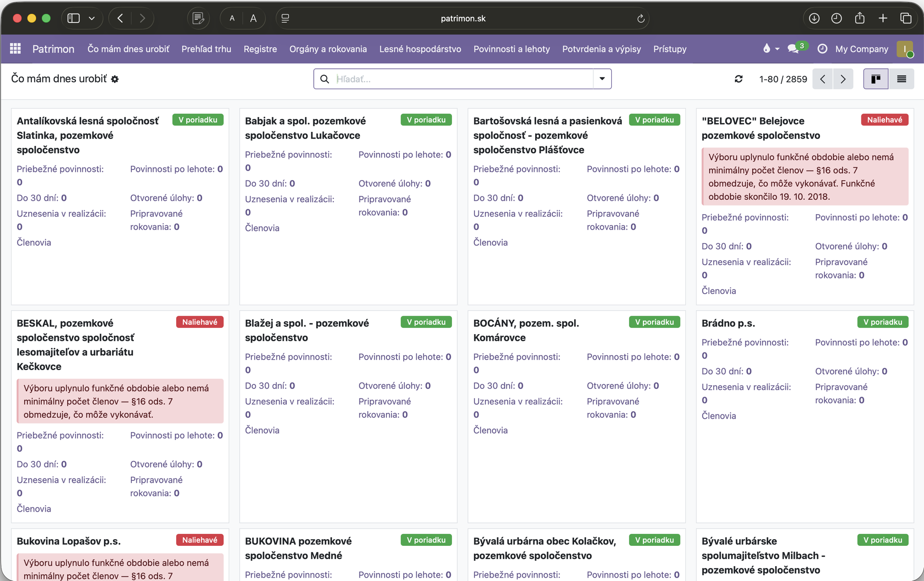
Task: Show Safari tab overview
Action: click(x=906, y=18)
